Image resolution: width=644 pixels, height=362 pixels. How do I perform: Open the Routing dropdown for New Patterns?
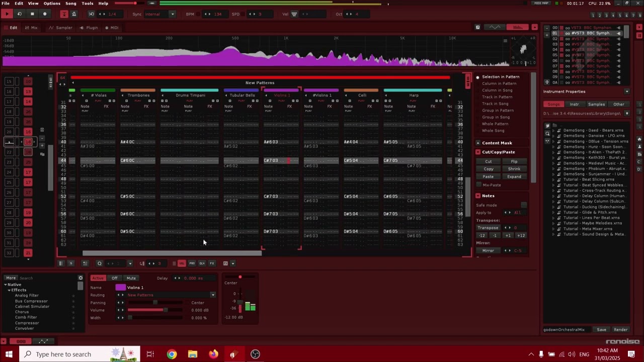coord(213,295)
